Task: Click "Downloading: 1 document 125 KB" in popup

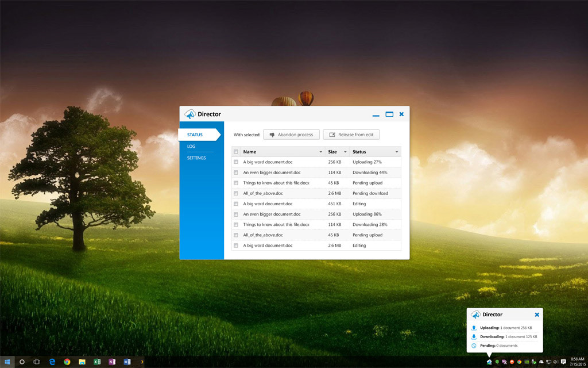Action: pos(509,337)
